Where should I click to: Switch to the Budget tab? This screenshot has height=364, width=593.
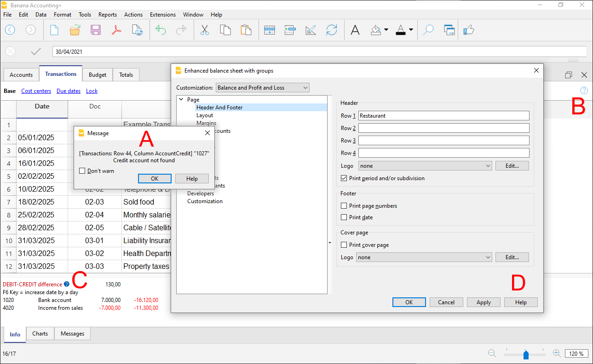97,75
